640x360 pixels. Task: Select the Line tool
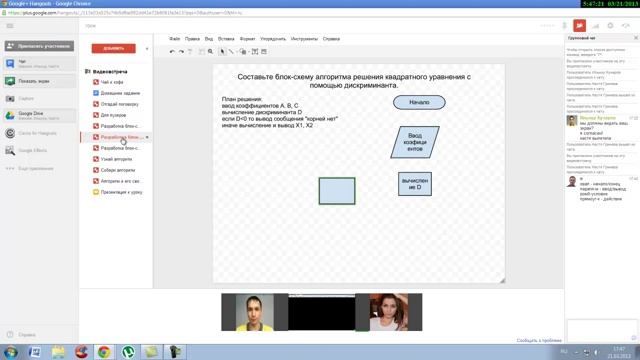tap(231, 52)
